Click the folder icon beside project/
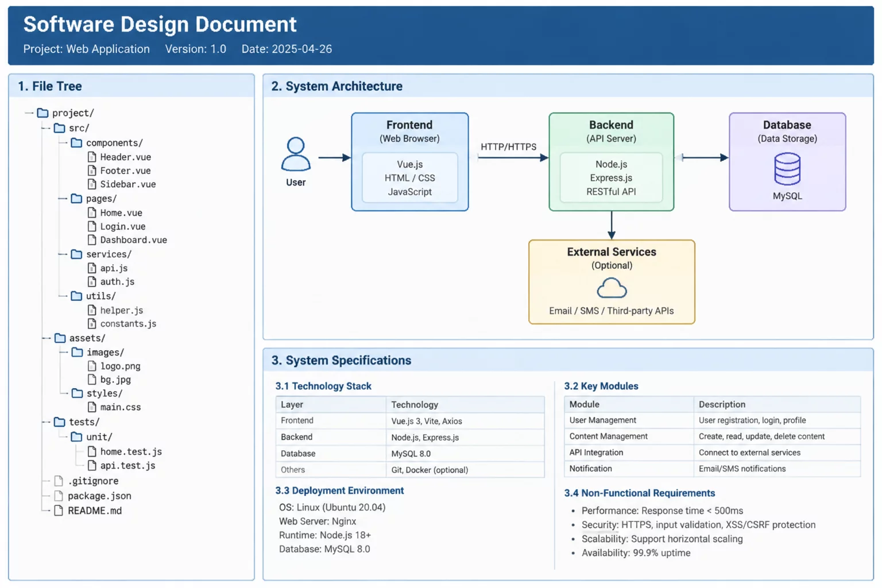The width and height of the screenshot is (882, 588). coord(42,113)
